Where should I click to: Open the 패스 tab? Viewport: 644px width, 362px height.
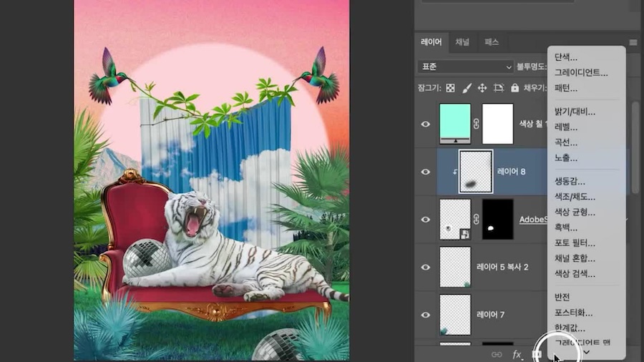[x=491, y=42]
